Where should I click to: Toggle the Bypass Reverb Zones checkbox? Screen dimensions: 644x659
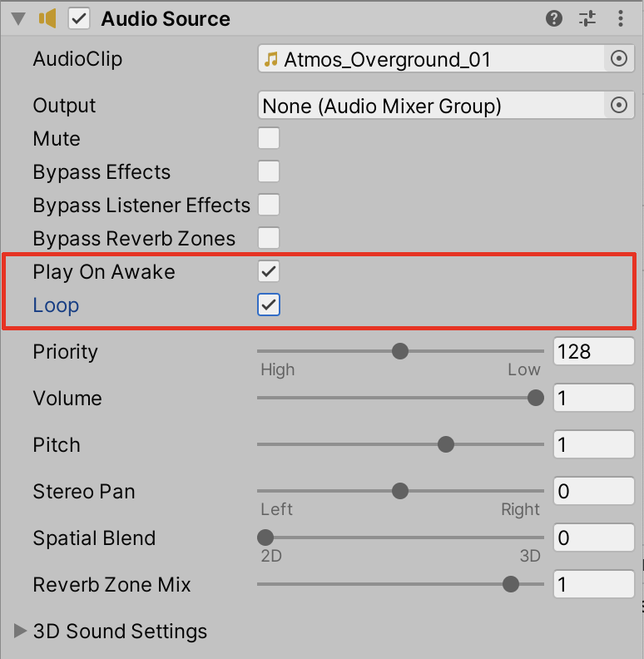[x=269, y=238]
